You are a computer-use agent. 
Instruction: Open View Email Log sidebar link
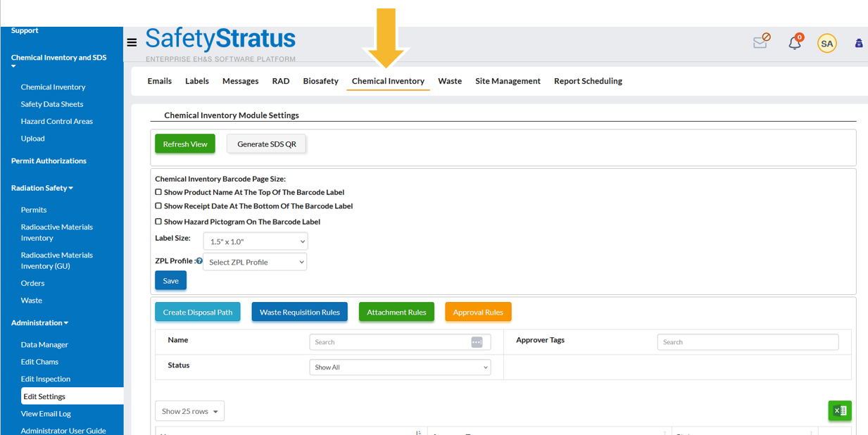tap(46, 414)
